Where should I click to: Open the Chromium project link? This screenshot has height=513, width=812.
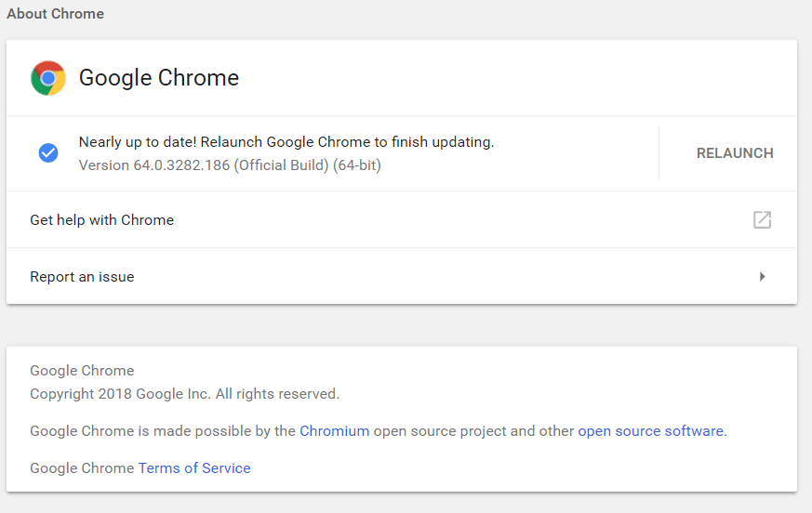334,431
